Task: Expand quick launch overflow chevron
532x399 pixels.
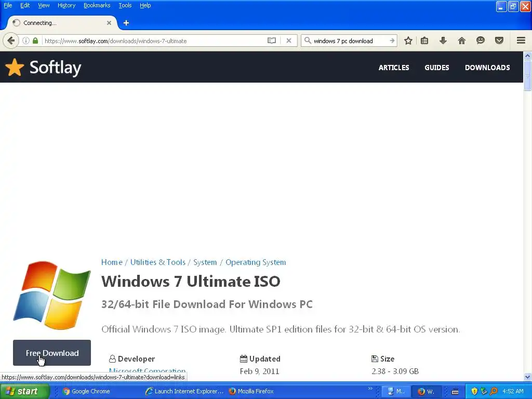Action: 370,389
